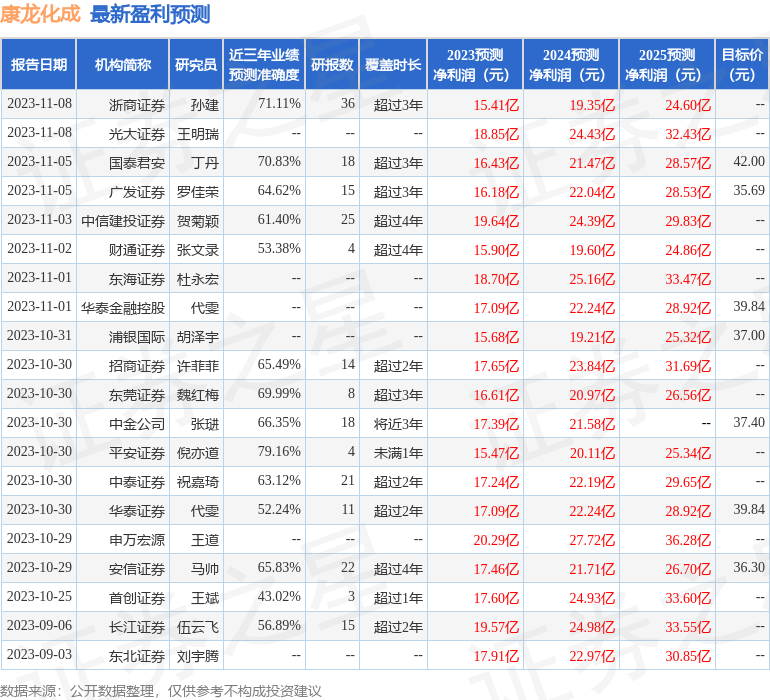
Task: Click the 研究员 column header
Action: pos(196,64)
